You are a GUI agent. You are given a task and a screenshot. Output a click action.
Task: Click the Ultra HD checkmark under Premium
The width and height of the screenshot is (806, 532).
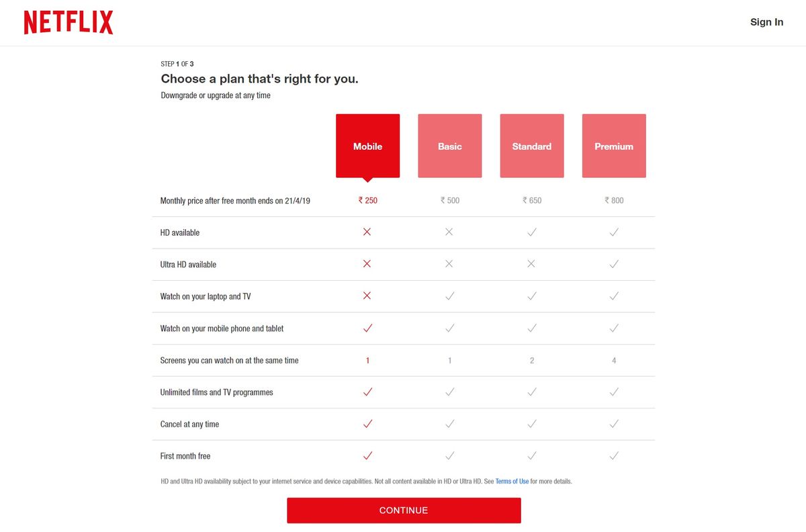(x=613, y=264)
